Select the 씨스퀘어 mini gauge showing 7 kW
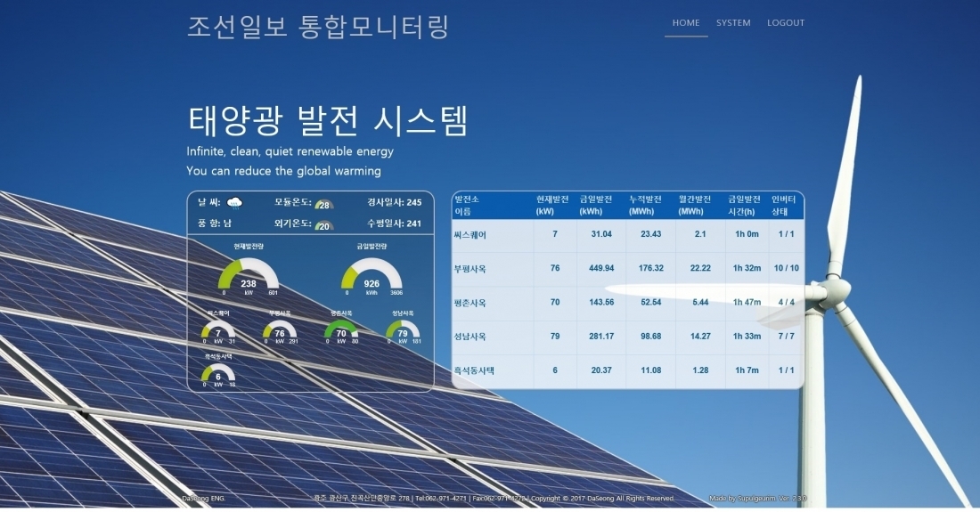The width and height of the screenshot is (980, 512). [x=218, y=331]
